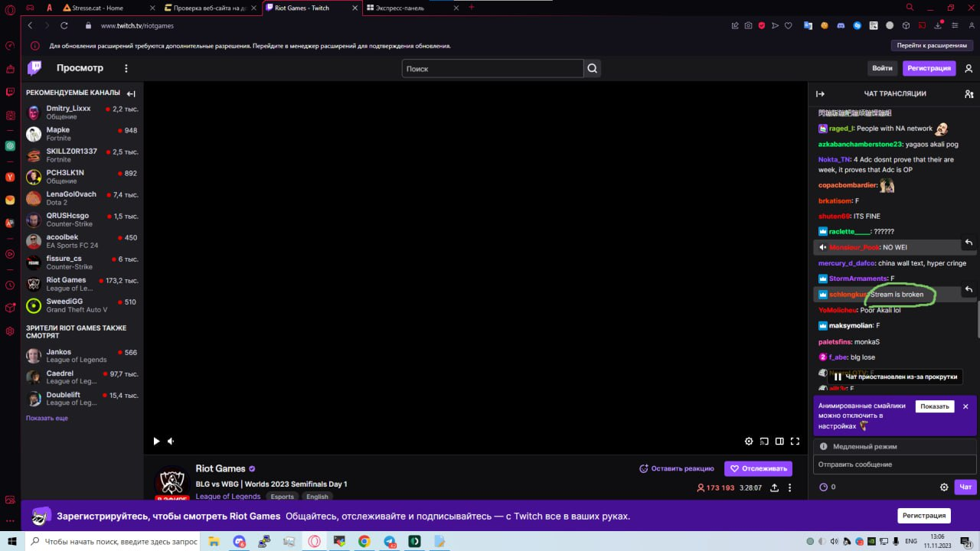Click the Twitch logo home icon
Screen dimensions: 980x551
click(x=34, y=68)
